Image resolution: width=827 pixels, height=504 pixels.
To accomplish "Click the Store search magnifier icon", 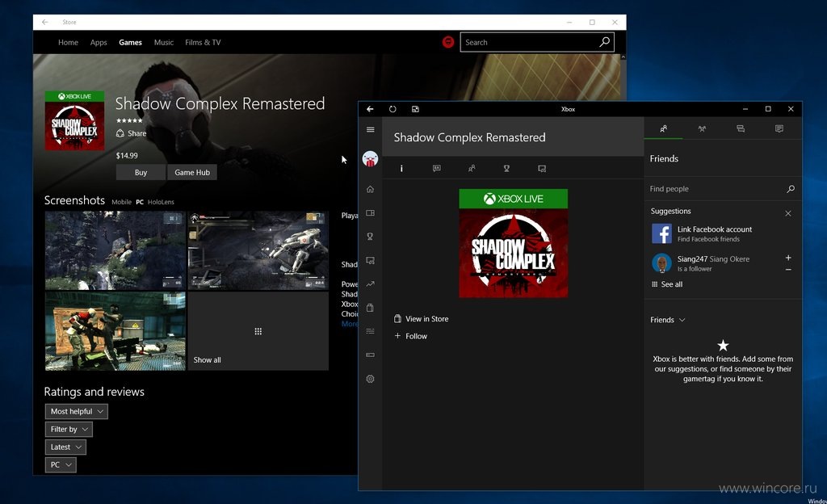I will click(604, 42).
